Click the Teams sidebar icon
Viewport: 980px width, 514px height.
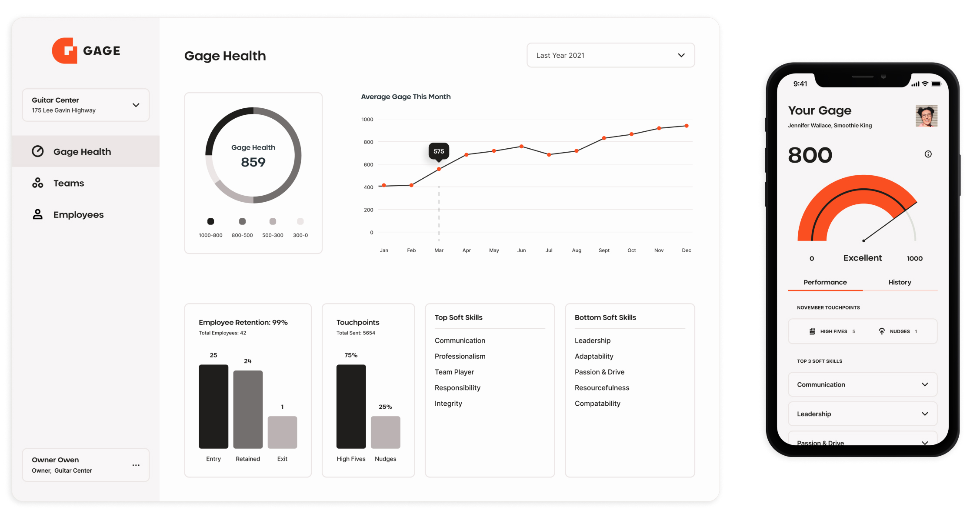point(37,183)
